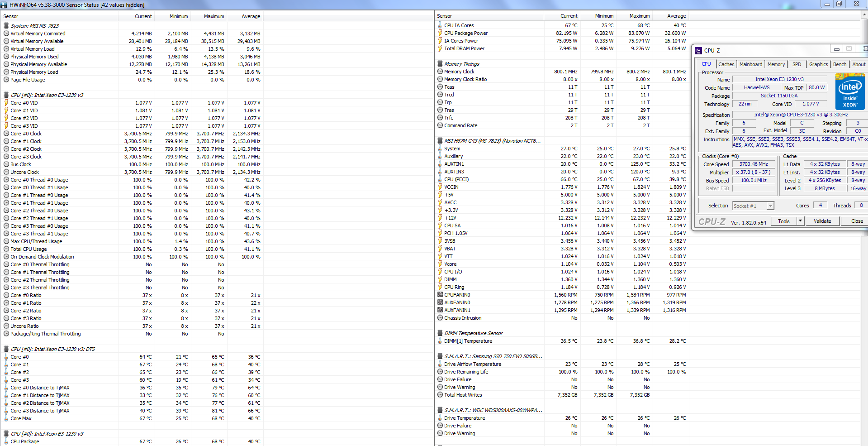Click the Tools button in CPU-Z

(784, 221)
